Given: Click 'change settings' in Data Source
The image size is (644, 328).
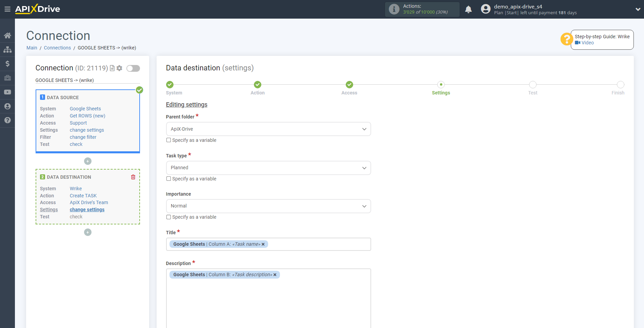Looking at the screenshot, I should (x=87, y=130).
